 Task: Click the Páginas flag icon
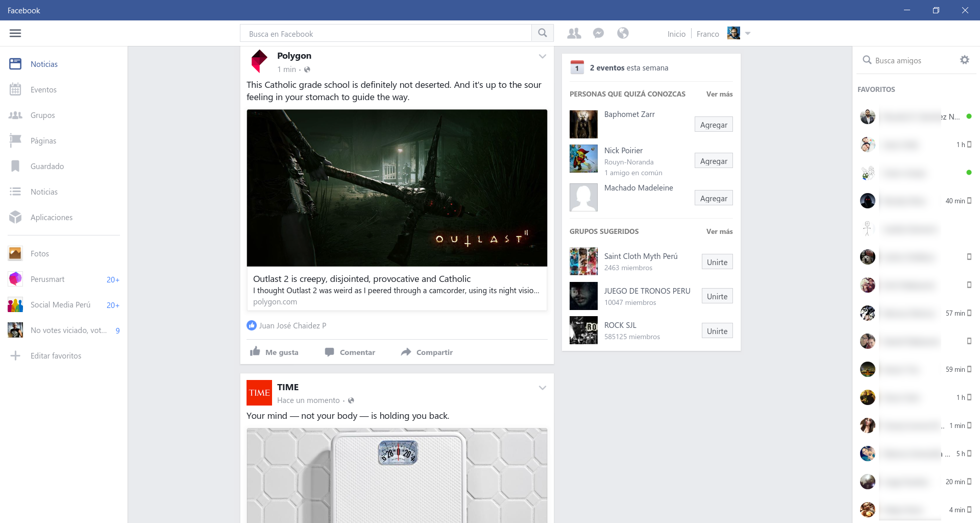point(15,140)
